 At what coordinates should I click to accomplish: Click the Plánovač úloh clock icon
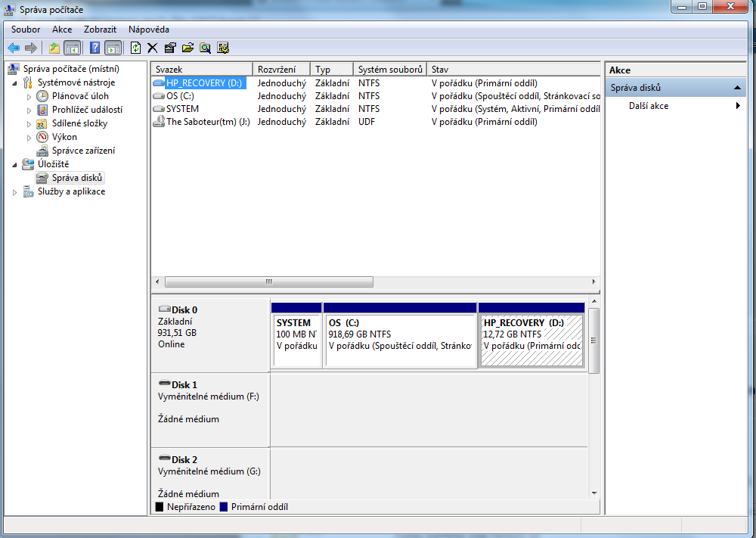(x=42, y=96)
